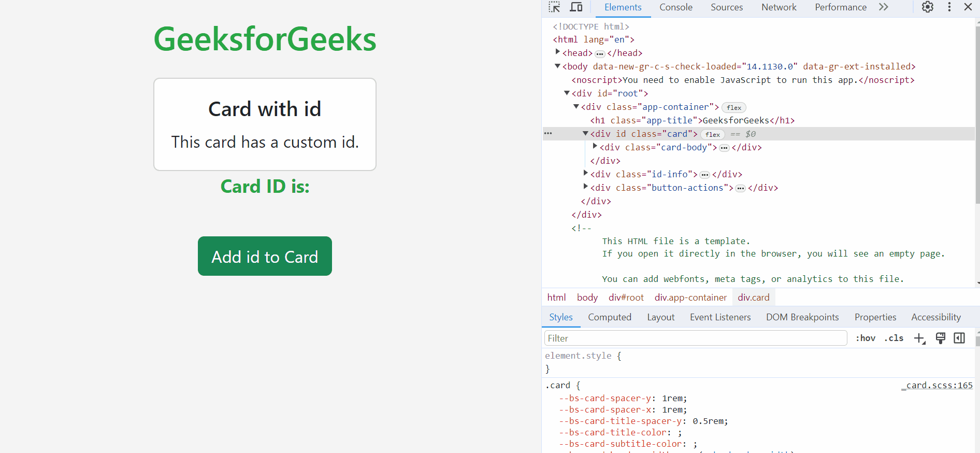Screen dimensions: 980x453
Task: Expand the head element node
Action: 558,52
